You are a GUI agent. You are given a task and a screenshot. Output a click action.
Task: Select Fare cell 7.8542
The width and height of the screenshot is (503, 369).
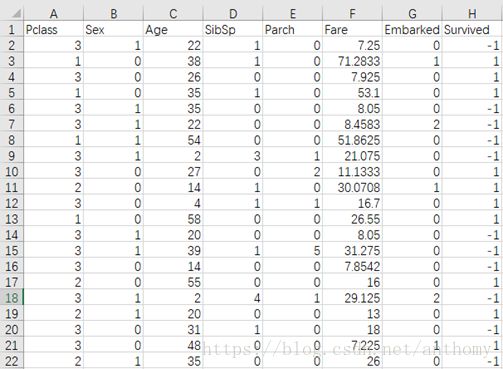point(352,266)
